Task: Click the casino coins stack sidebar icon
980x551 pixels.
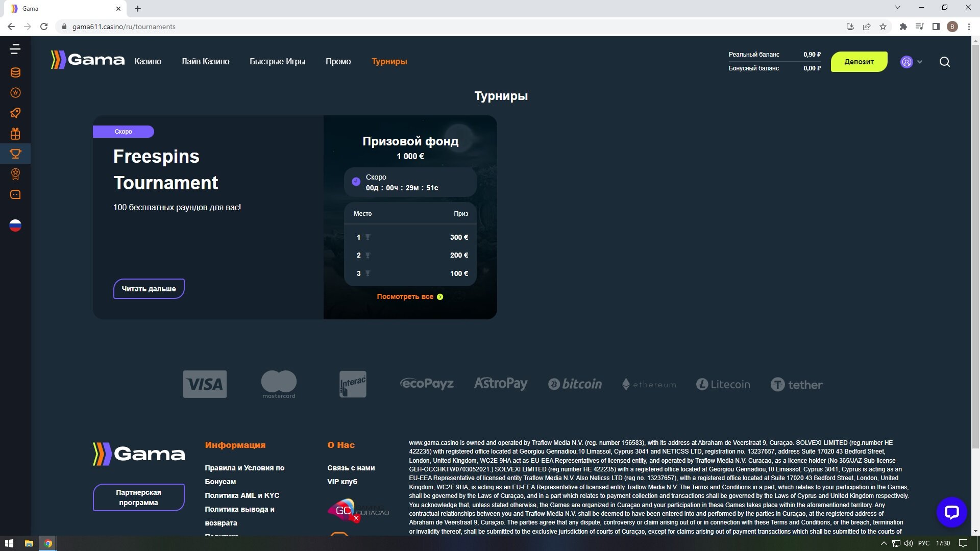Action: (x=15, y=72)
